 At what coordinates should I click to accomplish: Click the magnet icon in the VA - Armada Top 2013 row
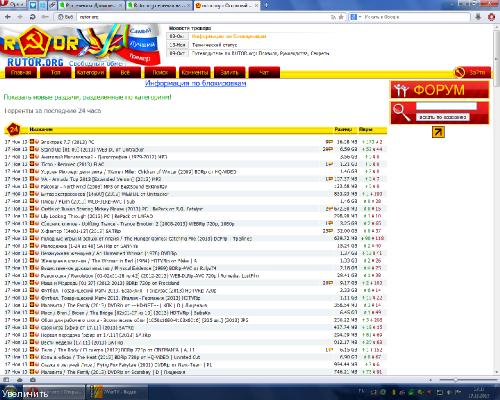click(x=37, y=179)
